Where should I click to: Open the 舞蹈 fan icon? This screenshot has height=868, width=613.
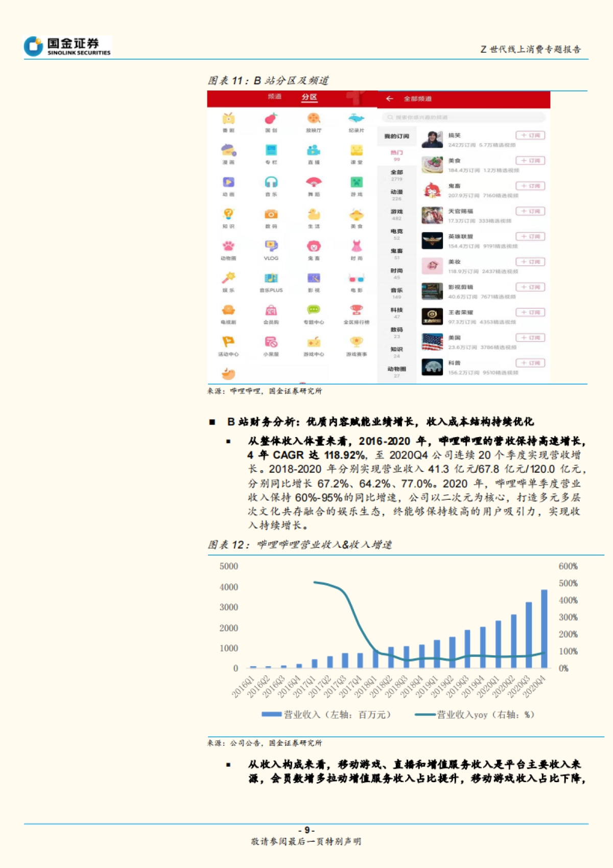click(x=314, y=182)
